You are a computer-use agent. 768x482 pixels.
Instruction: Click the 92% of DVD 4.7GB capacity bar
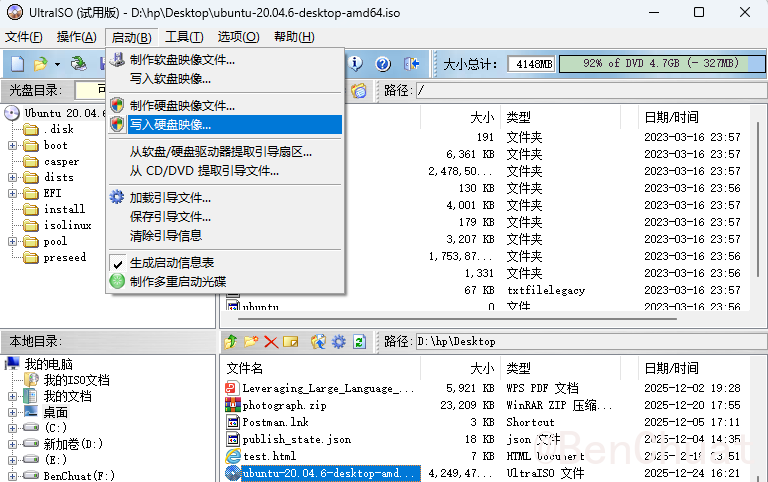pyautogui.click(x=662, y=64)
